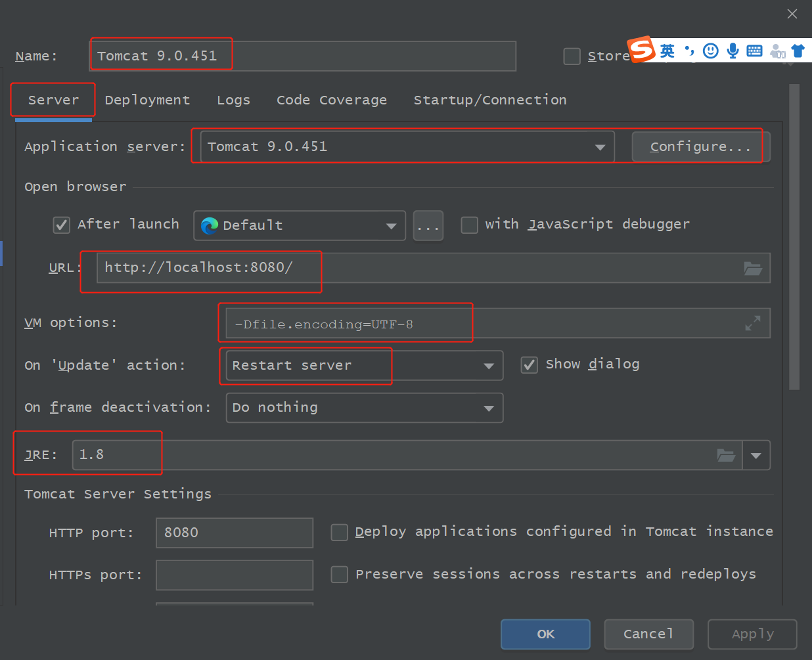This screenshot has width=812, height=660.
Task: Click the HTTP port input field
Action: [234, 533]
